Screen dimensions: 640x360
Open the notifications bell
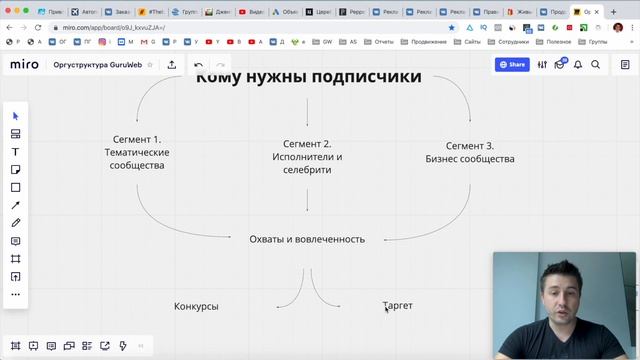578,64
